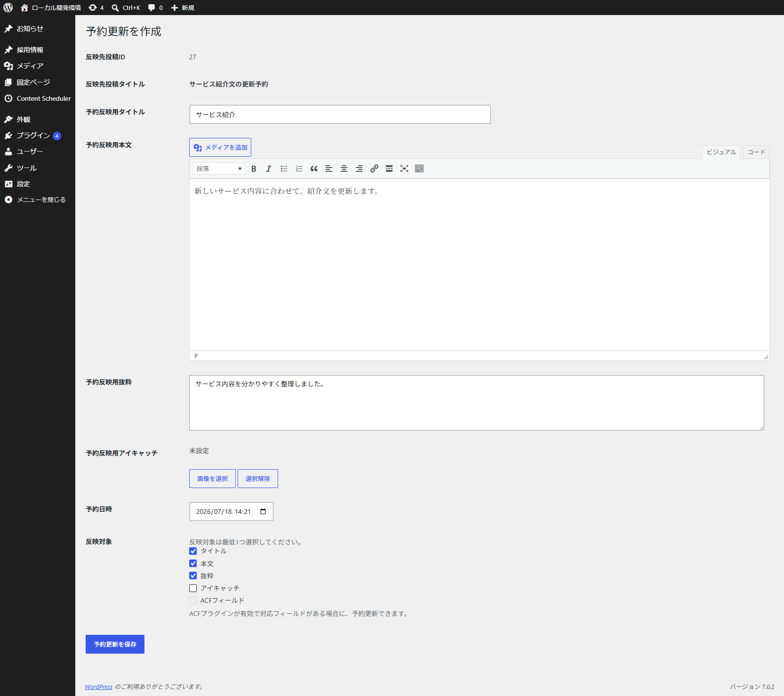The height and width of the screenshot is (696, 784).
Task: Toggle italic formatting in the editor
Action: [x=269, y=168]
